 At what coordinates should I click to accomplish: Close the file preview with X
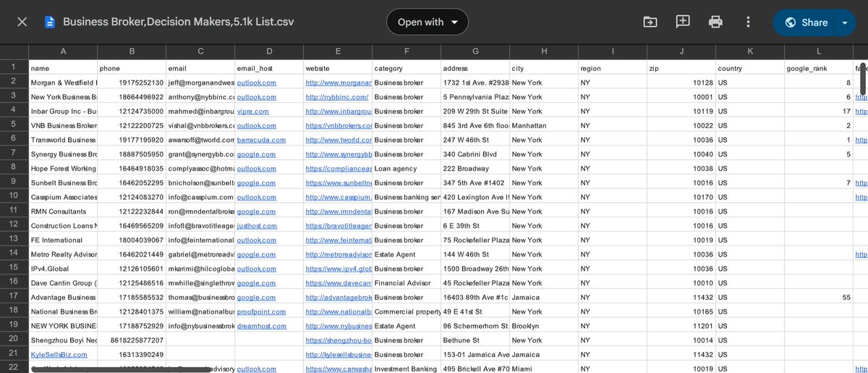[22, 22]
